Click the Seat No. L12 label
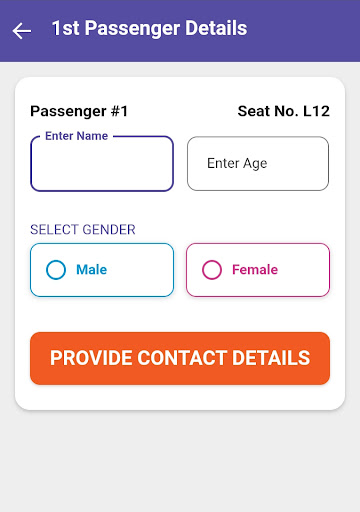 (284, 111)
